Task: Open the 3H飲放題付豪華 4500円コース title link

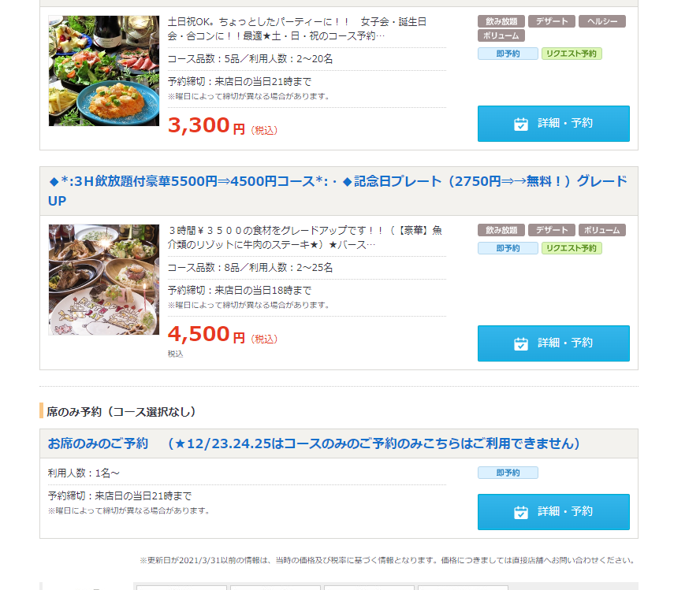Action: tap(337, 191)
